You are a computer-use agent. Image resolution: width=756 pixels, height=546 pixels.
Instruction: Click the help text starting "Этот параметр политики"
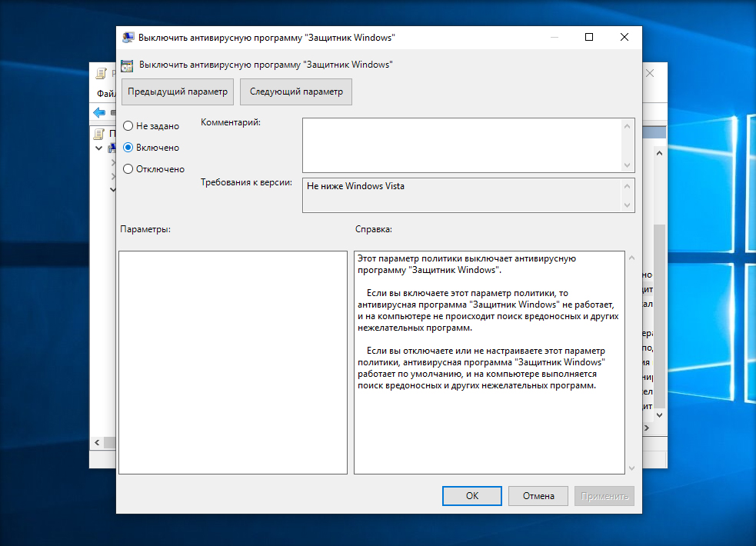click(x=467, y=264)
